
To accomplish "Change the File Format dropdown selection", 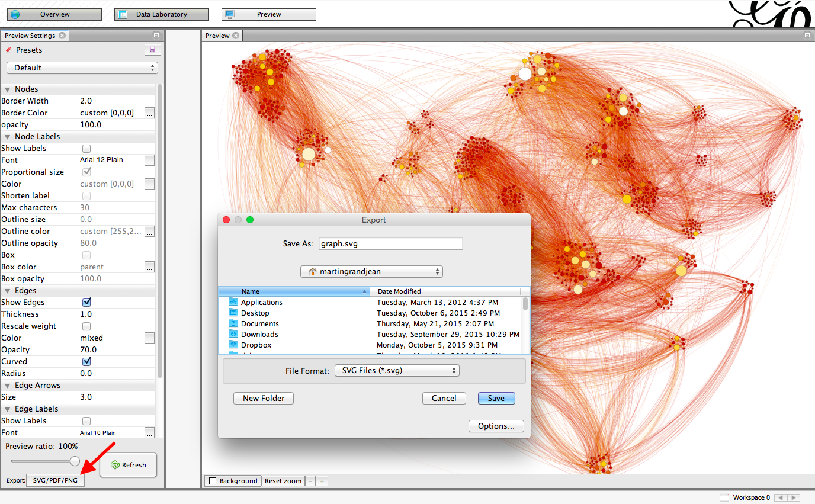I will pyautogui.click(x=396, y=370).
